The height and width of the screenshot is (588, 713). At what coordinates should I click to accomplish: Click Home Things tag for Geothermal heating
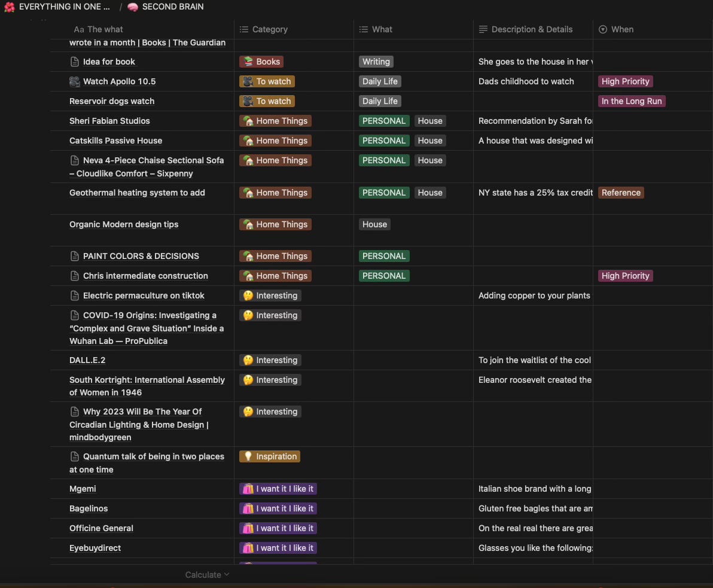point(275,193)
